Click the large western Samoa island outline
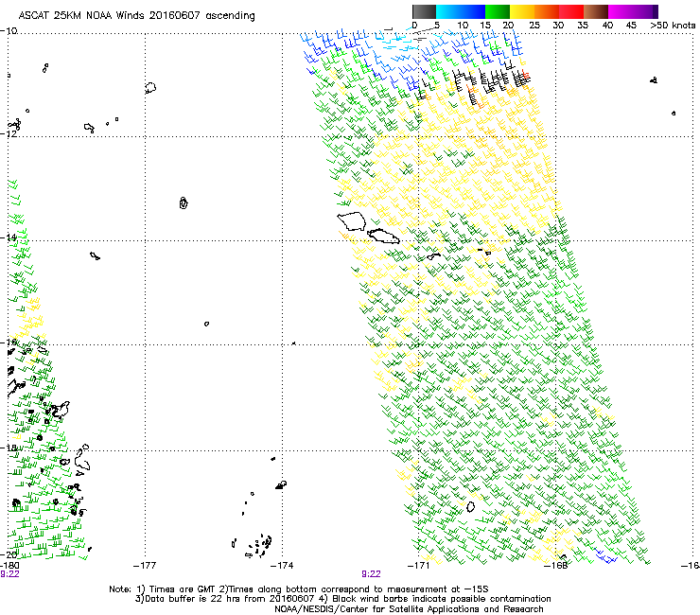The image size is (700, 615). coord(352,221)
